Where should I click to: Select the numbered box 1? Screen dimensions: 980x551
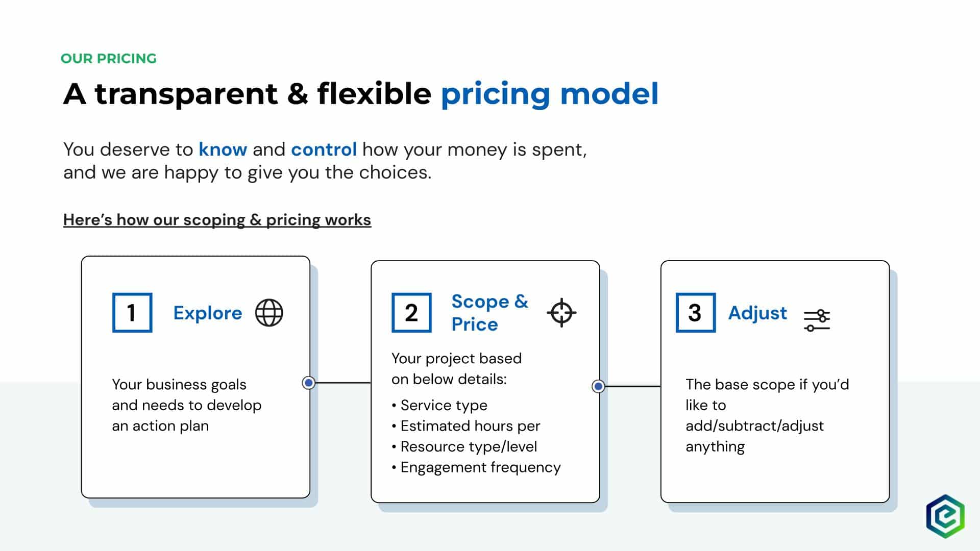132,313
